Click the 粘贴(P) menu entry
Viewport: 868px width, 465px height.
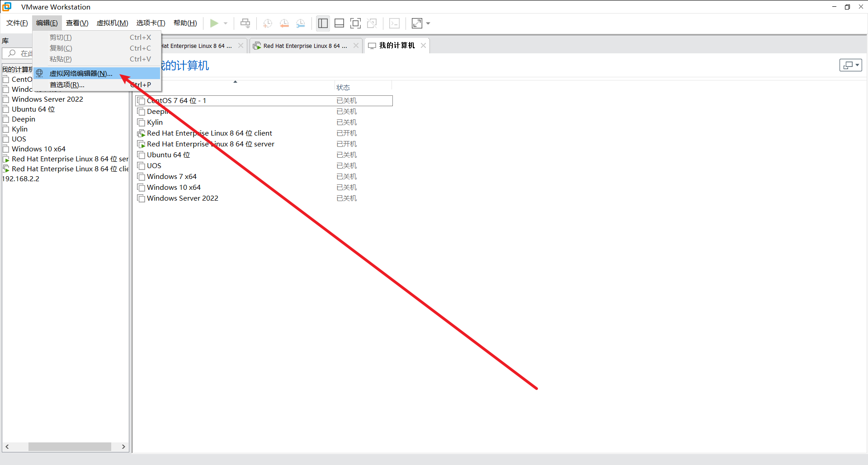click(97, 59)
